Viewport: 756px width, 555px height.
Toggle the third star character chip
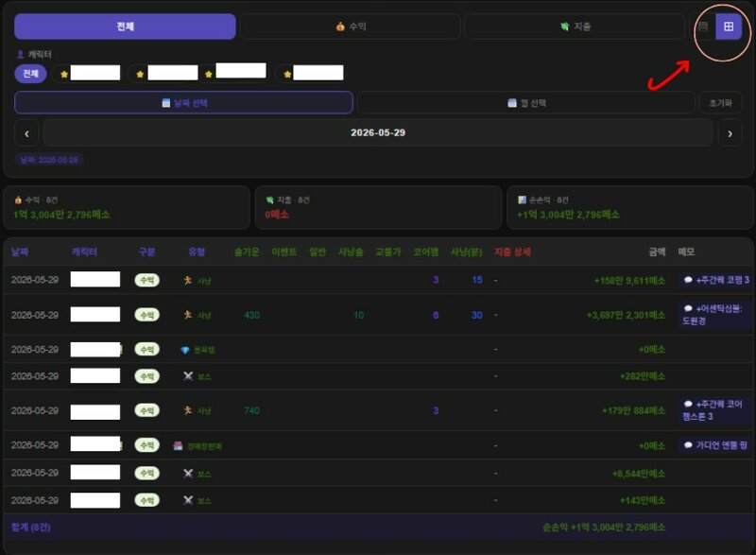(236, 72)
